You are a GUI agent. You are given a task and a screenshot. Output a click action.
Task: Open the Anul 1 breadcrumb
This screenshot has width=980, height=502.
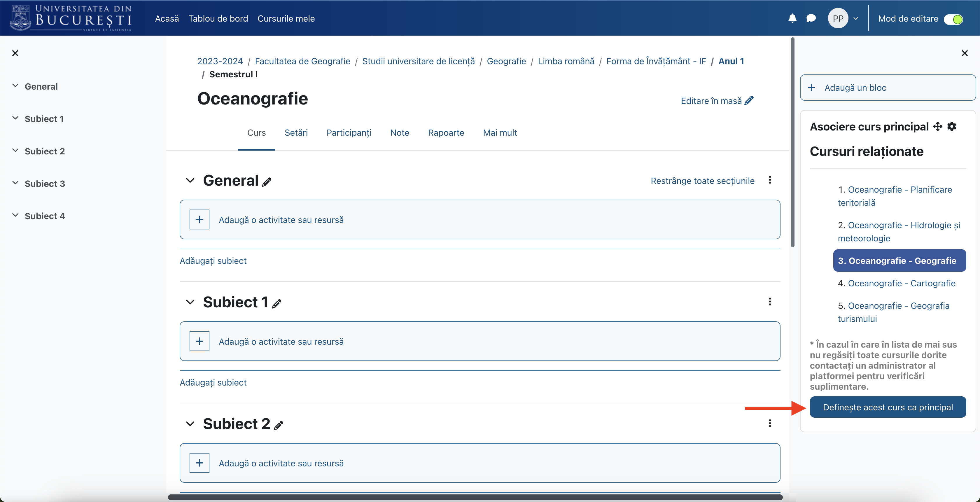(731, 61)
